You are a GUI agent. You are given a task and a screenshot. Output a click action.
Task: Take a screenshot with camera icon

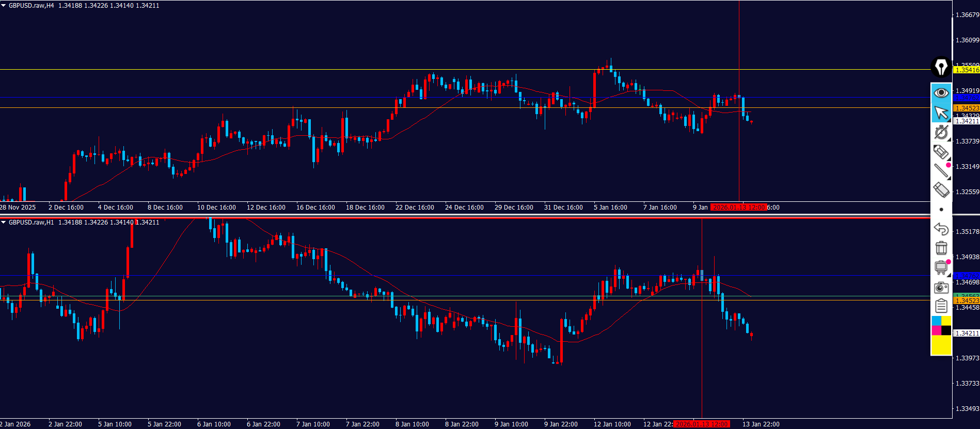point(941,287)
